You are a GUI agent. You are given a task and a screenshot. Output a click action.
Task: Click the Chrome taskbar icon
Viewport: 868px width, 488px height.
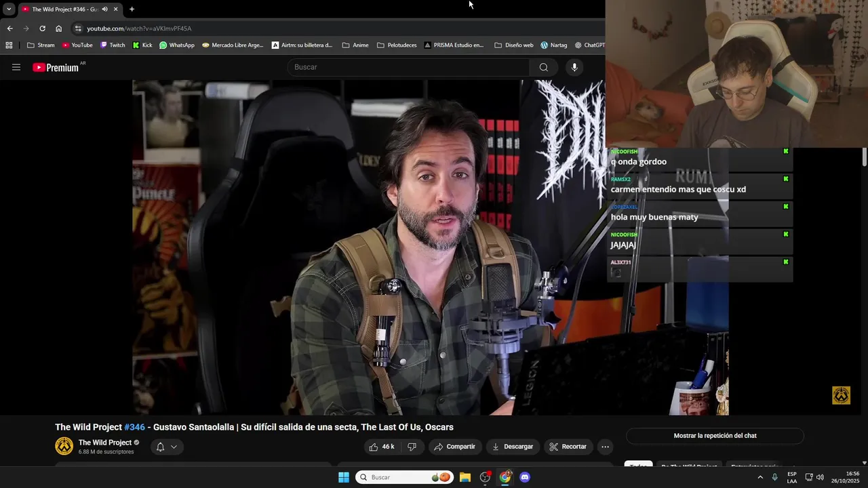pyautogui.click(x=505, y=477)
